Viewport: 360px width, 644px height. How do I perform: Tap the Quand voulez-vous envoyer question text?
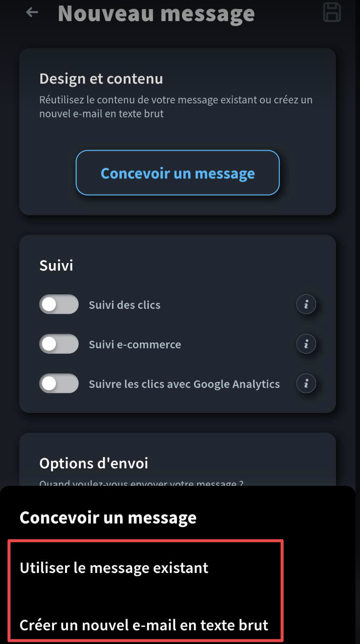(142, 483)
